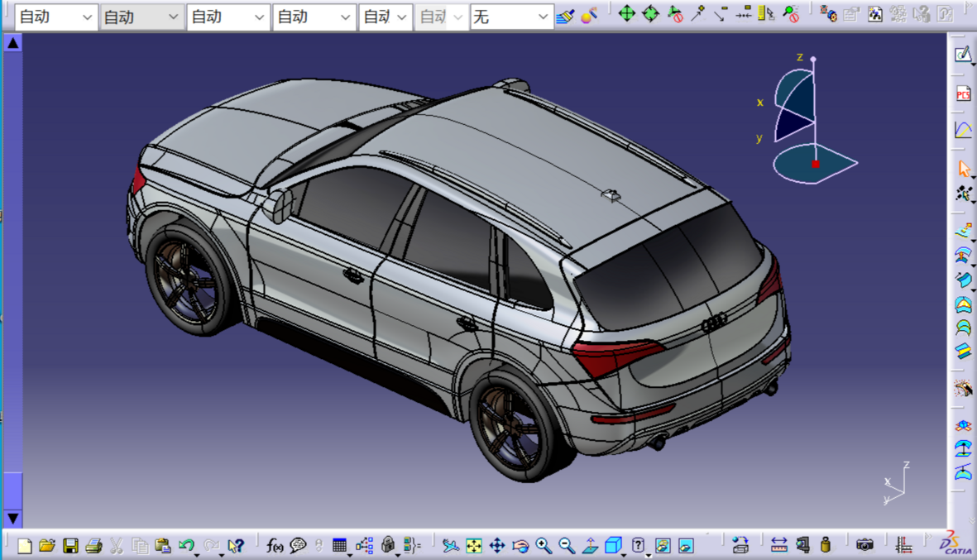The width and height of the screenshot is (977, 560).
Task: Click the scroll up arrow on left bar
Action: [12, 43]
